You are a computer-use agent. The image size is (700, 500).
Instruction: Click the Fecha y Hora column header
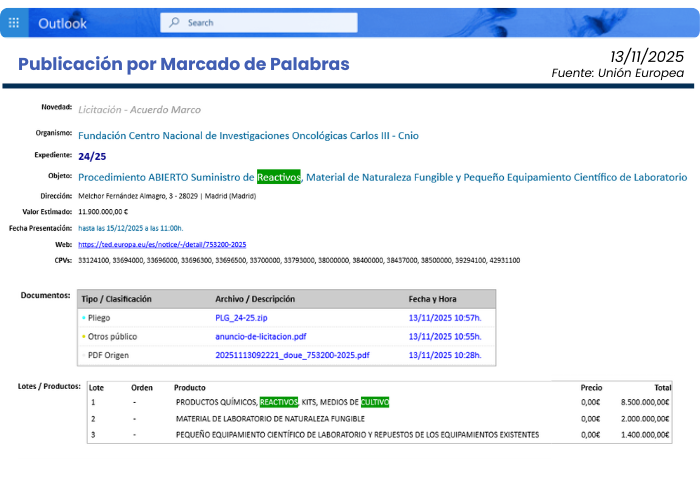click(433, 299)
